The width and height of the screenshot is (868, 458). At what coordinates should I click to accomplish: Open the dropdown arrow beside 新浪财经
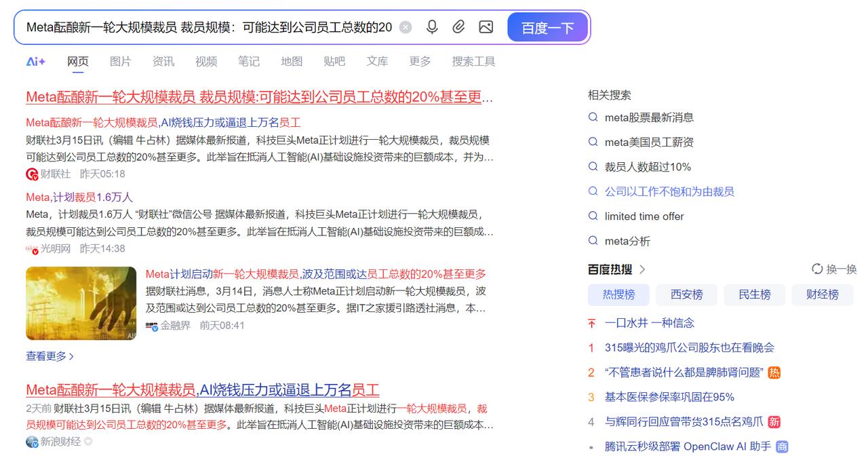[x=87, y=442]
